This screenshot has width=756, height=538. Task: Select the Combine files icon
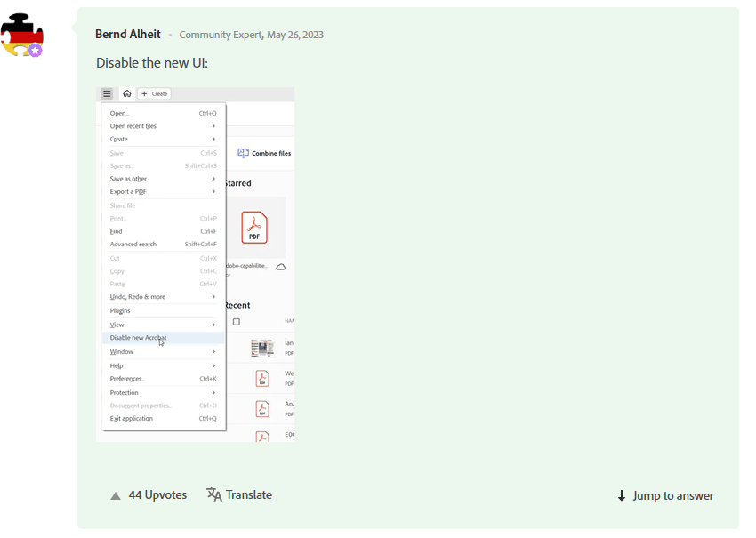[x=243, y=153]
